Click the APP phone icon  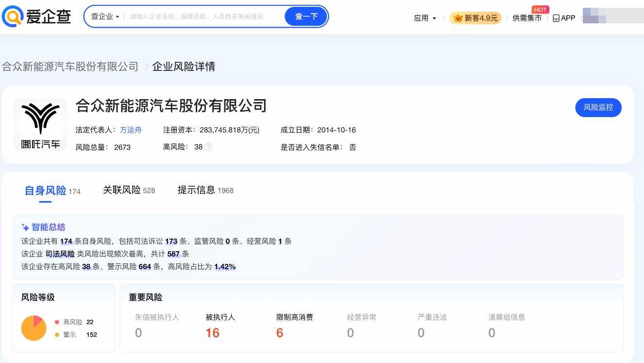click(556, 18)
